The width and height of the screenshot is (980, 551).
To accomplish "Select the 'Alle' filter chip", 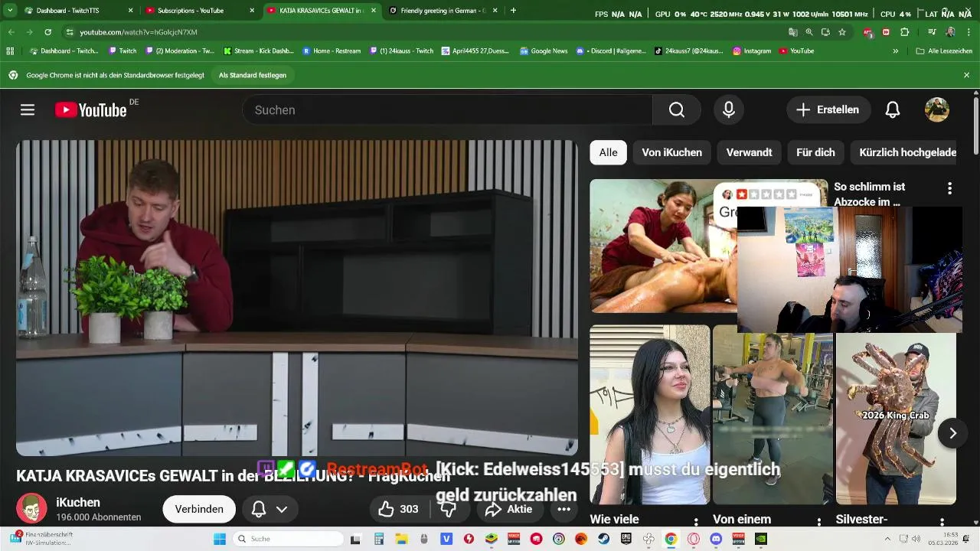I will coord(608,152).
